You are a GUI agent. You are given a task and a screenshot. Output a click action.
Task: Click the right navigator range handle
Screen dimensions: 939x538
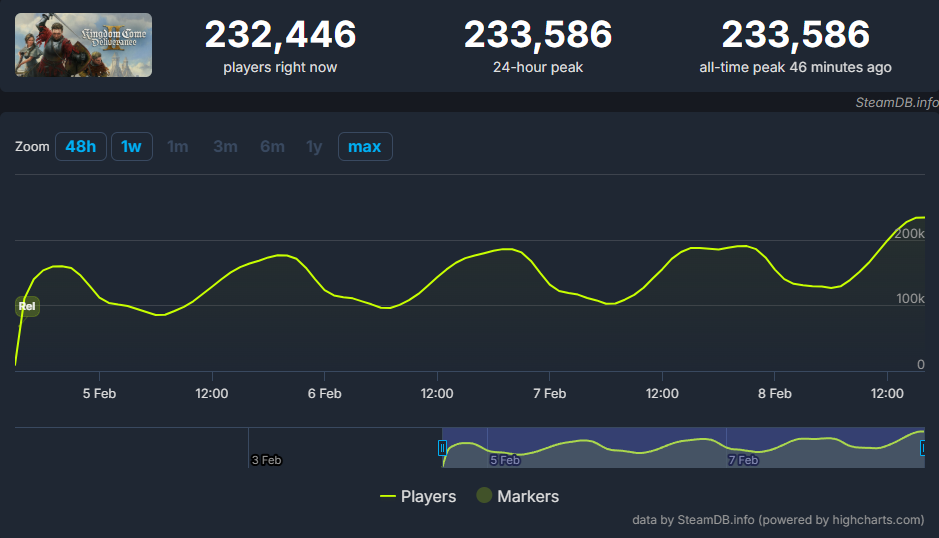(923, 448)
